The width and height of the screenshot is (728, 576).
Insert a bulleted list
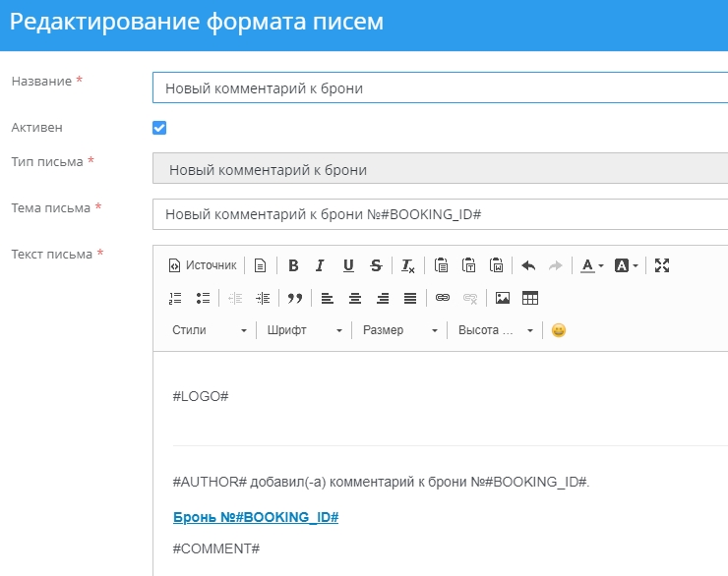tap(203, 298)
